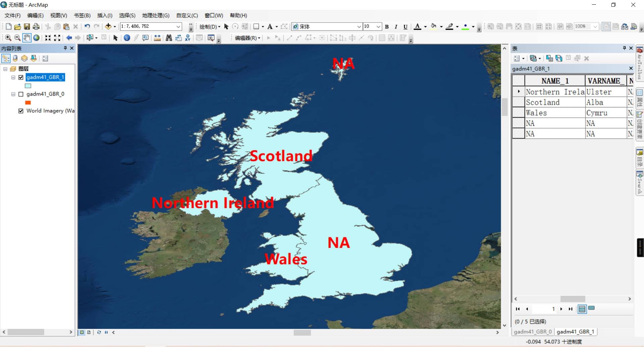Screen dimensions: 644x347
Task: Go back to previous extent arrow
Action: (69, 38)
